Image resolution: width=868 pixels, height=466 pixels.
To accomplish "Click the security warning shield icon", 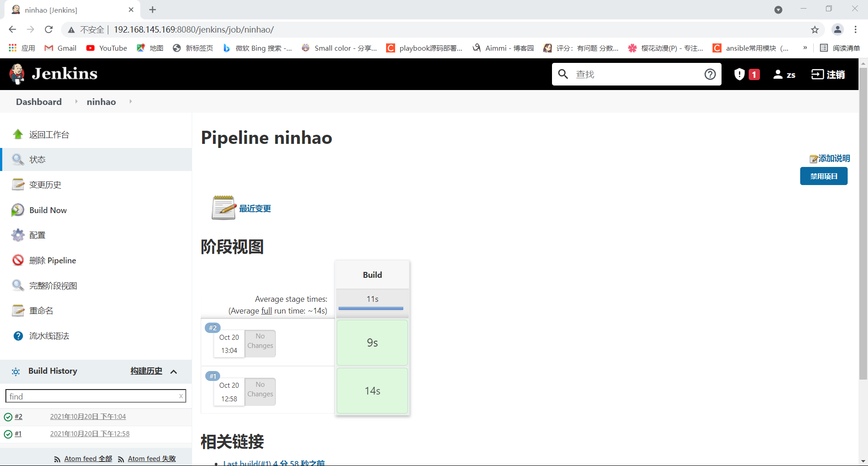I will 739,74.
